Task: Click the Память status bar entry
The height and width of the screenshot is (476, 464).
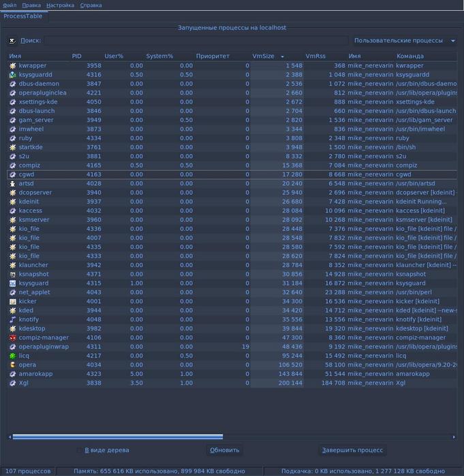Action: 159,471
